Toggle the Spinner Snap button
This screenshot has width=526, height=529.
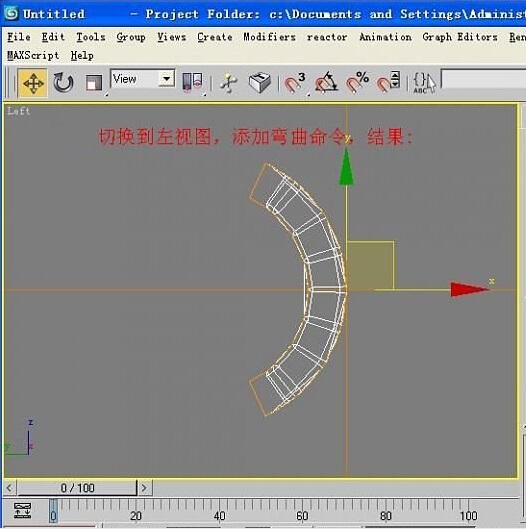[388, 83]
